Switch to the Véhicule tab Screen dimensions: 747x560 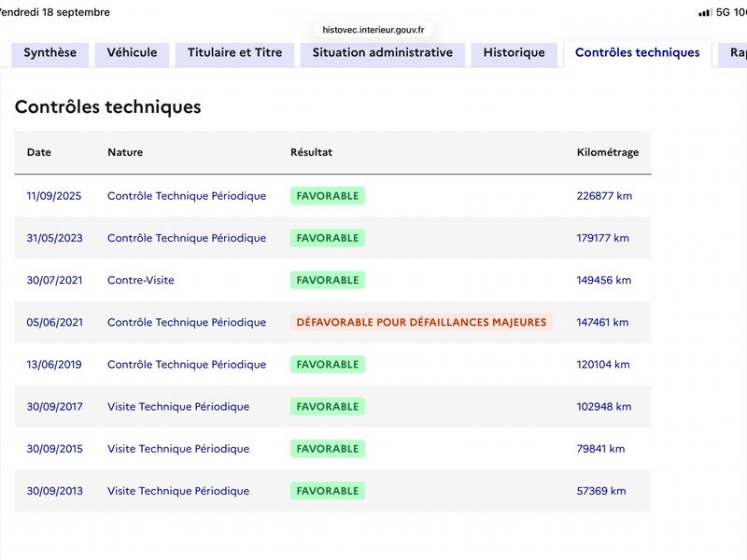pyautogui.click(x=132, y=53)
